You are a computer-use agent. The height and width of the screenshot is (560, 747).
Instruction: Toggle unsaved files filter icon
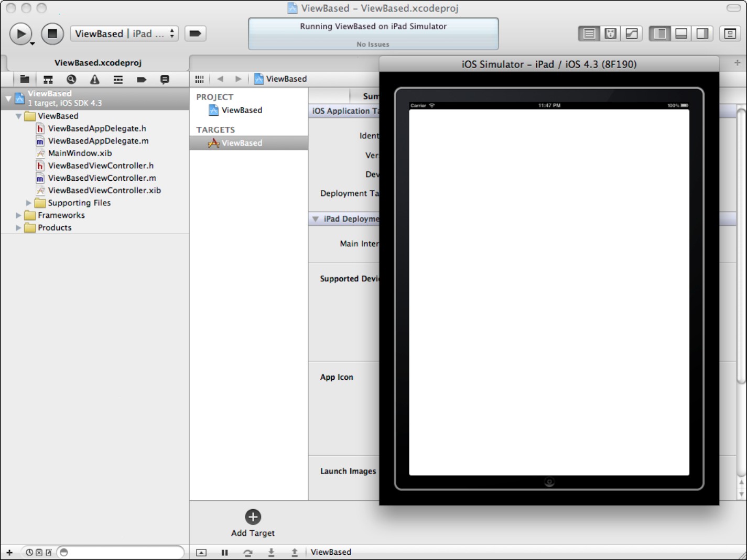coord(49,552)
